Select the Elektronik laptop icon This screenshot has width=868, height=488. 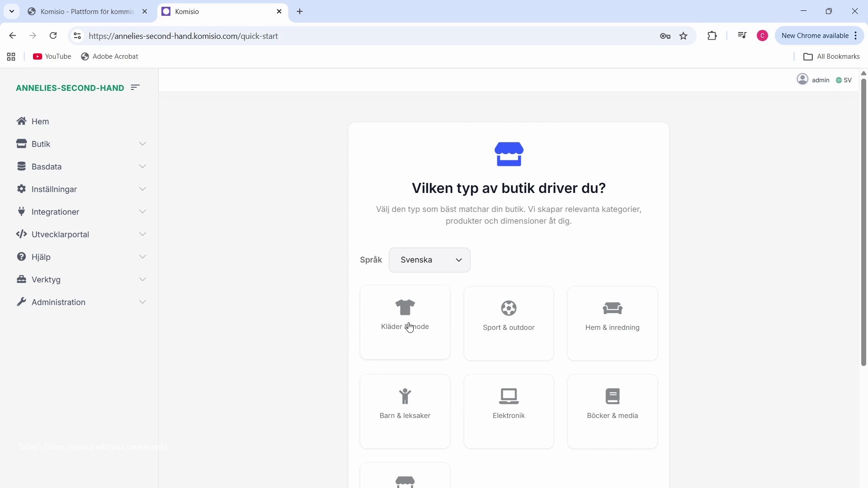coord(509,396)
